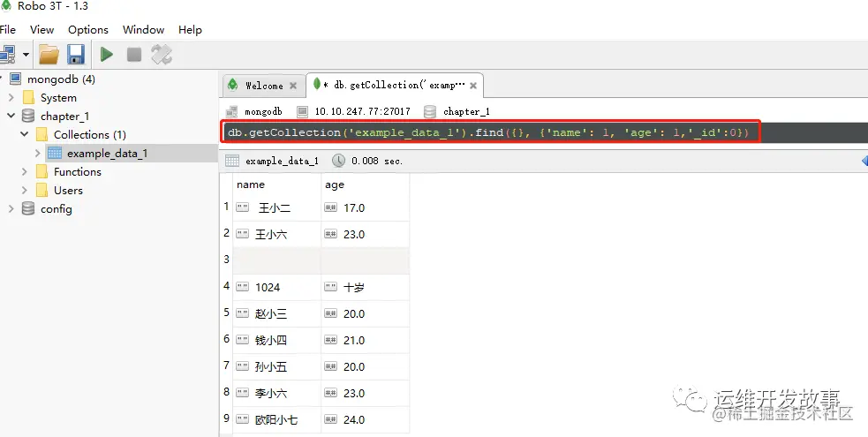Select the name cell 李小六
This screenshot has width=868, height=437.
click(276, 394)
